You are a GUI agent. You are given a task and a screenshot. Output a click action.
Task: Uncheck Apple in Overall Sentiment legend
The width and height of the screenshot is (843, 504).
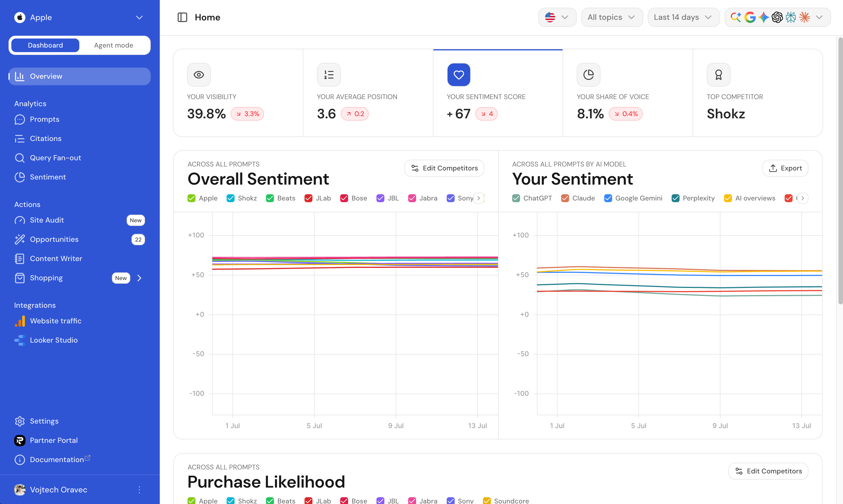[192, 198]
